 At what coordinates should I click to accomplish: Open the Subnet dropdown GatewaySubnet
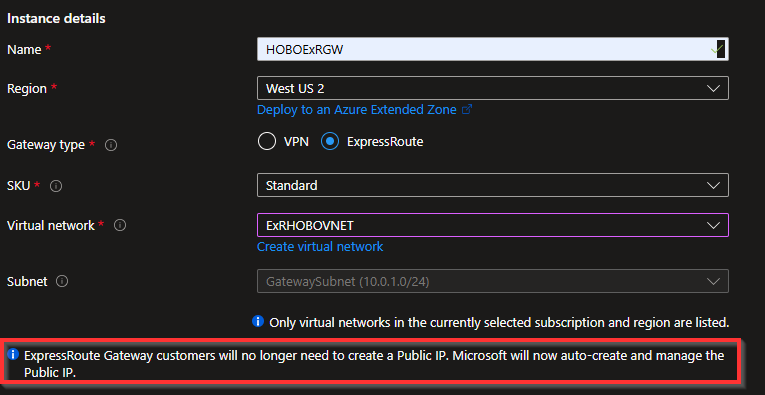click(493, 281)
